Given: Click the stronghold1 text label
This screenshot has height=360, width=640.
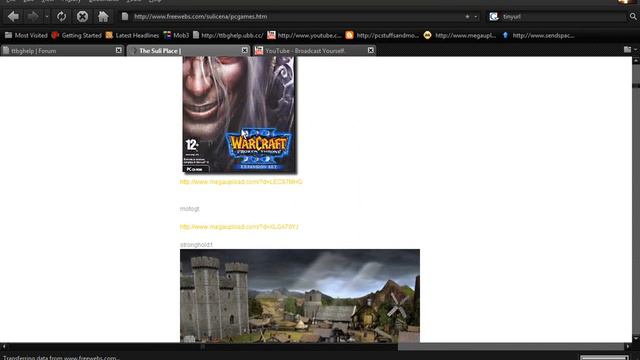Looking at the screenshot, I should [196, 244].
